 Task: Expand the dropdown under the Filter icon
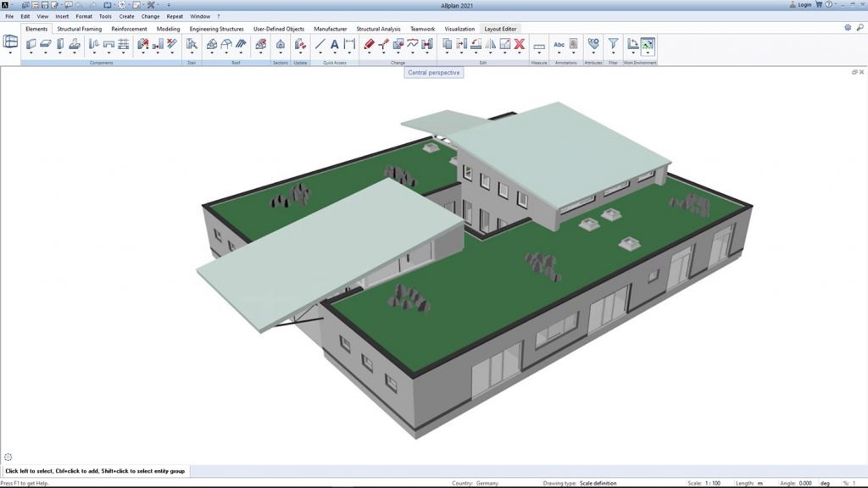click(x=613, y=53)
